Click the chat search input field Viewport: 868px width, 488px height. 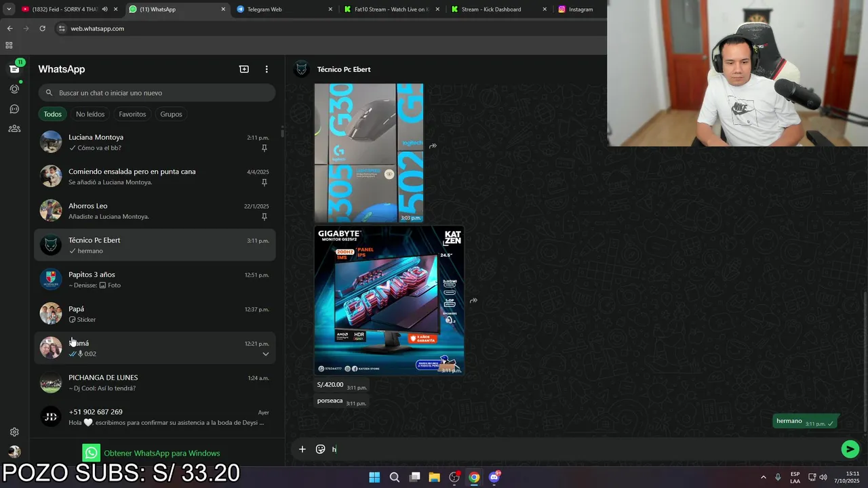tap(157, 93)
